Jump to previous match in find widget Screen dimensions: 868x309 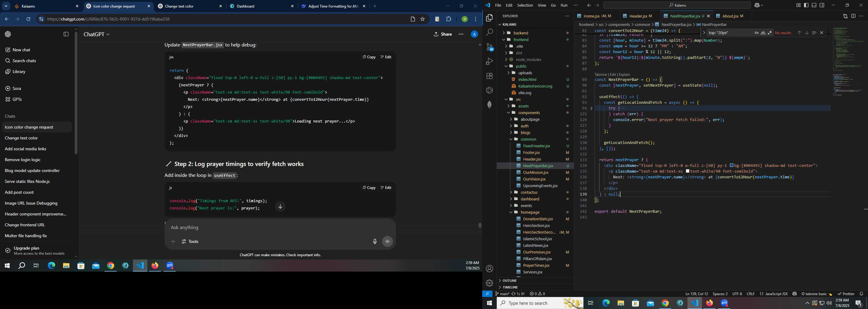pos(799,33)
